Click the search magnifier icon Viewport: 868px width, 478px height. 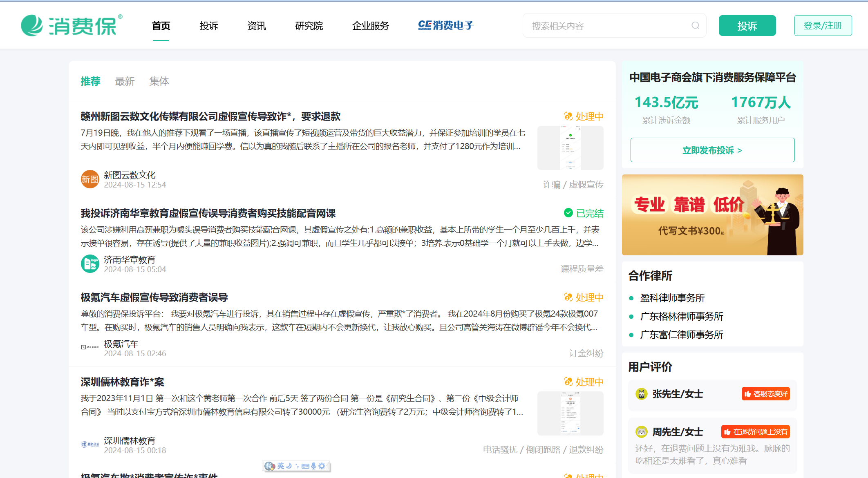(695, 26)
